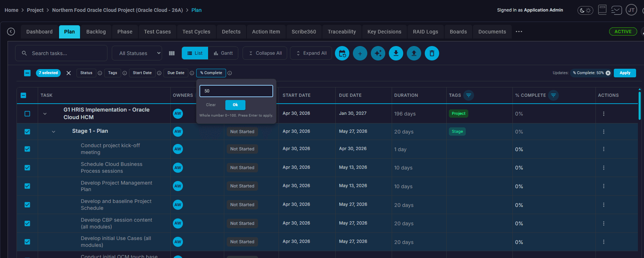The width and height of the screenshot is (644, 258).
Task: Open the Tags column filter icon
Action: coord(469,95)
